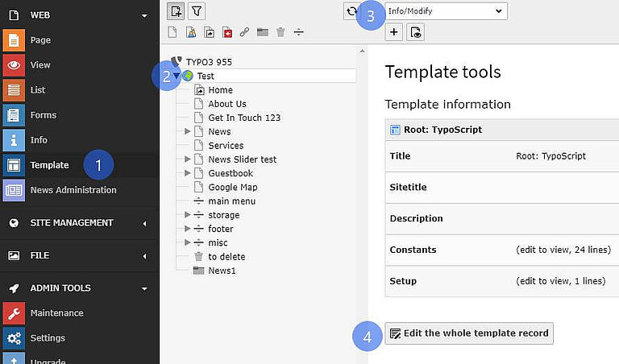Image resolution: width=619 pixels, height=364 pixels.
Task: Open the View module eye icon
Action: coord(14,65)
